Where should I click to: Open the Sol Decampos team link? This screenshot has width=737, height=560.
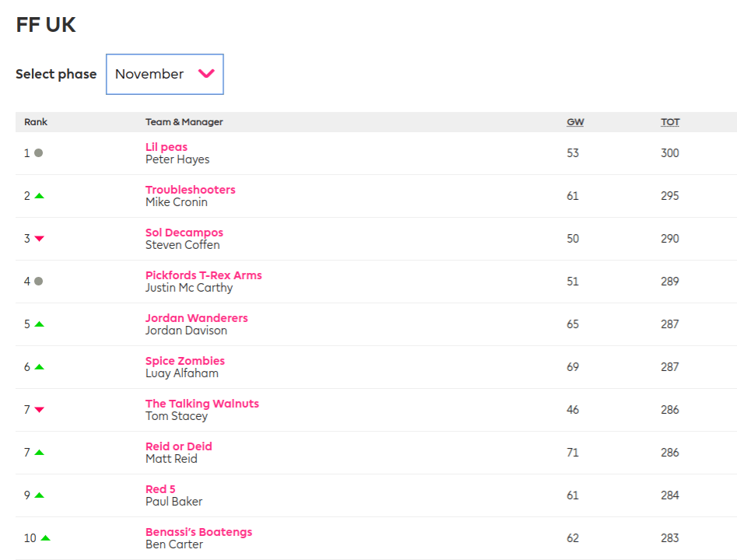tap(184, 233)
